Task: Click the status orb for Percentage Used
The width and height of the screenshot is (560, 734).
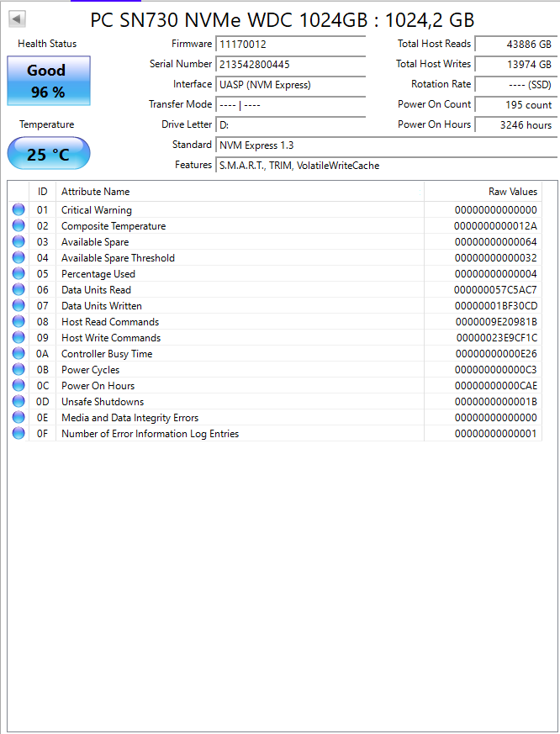Action: tap(18, 273)
